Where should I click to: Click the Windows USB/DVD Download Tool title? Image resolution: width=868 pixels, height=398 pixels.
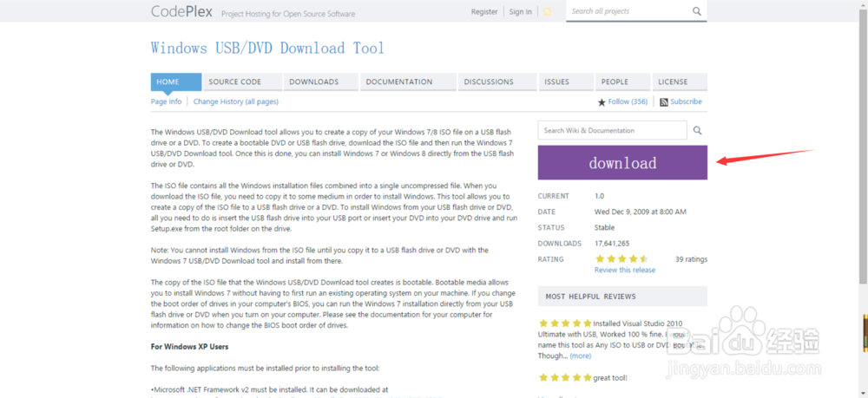[x=267, y=48]
